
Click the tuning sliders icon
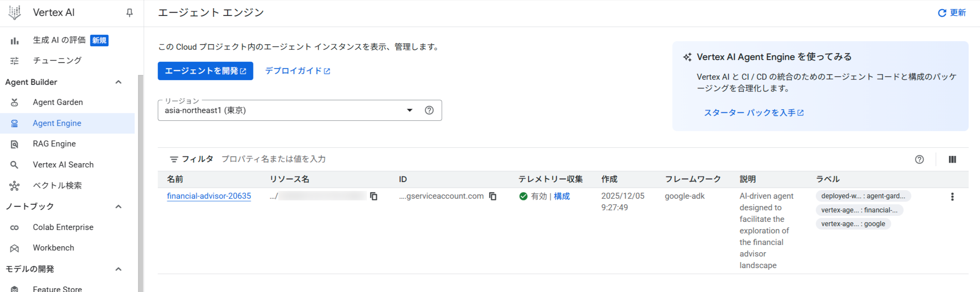pyautogui.click(x=15, y=61)
